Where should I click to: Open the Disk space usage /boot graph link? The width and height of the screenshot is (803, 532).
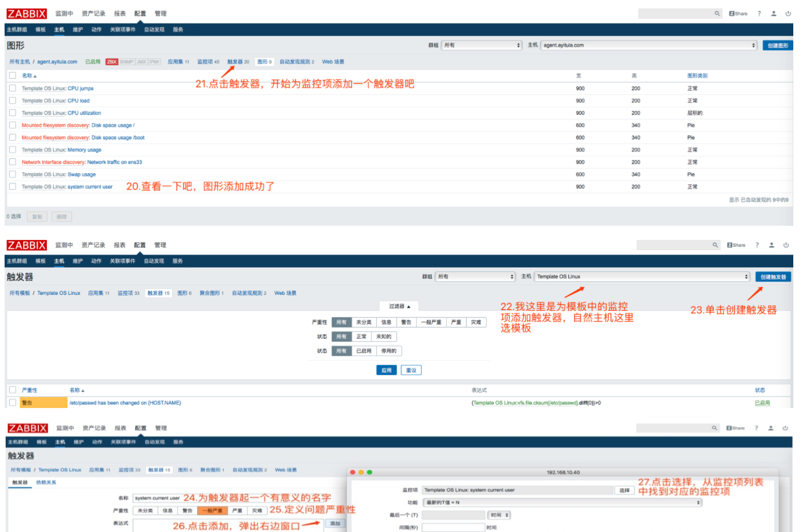point(118,138)
